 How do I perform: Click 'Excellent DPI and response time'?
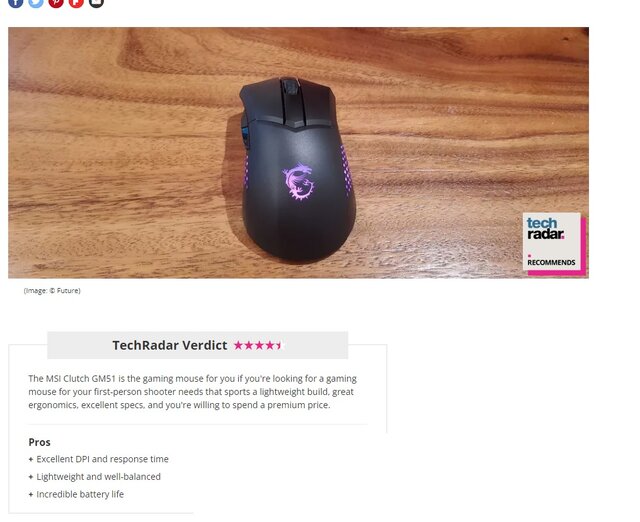[102, 459]
